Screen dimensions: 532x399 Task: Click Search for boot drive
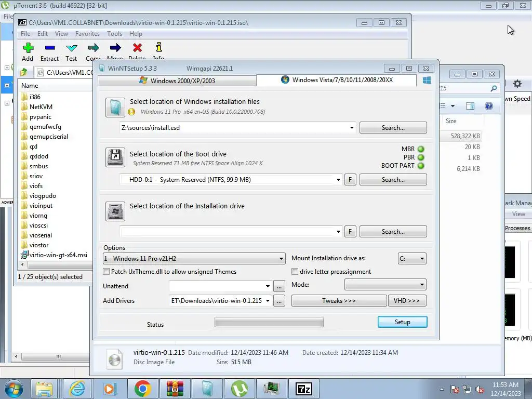393,179
